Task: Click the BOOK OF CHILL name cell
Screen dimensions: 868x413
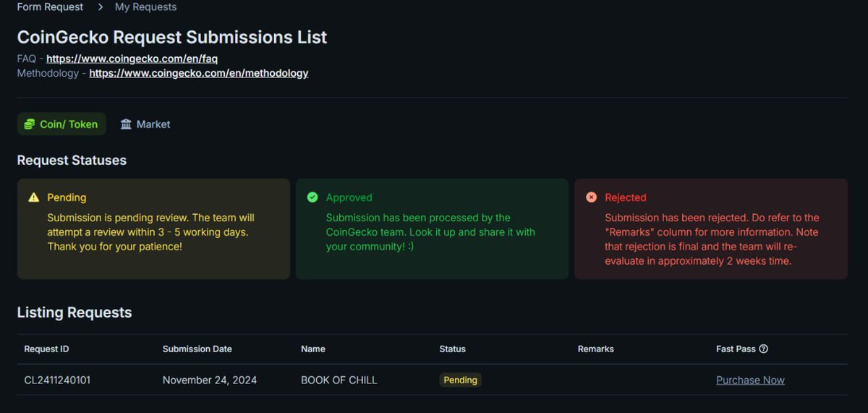Action: [339, 380]
